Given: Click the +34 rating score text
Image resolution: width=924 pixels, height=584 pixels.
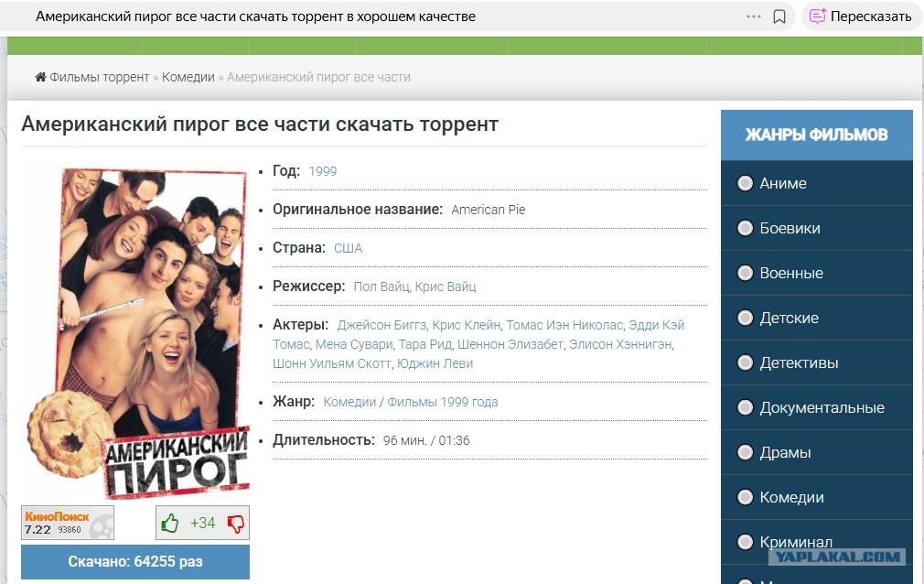Looking at the screenshot, I should [203, 524].
